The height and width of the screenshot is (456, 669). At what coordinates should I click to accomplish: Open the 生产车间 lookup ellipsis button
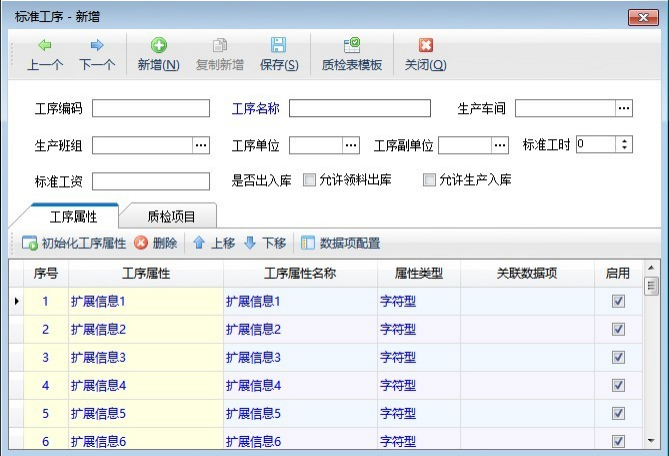(x=624, y=109)
